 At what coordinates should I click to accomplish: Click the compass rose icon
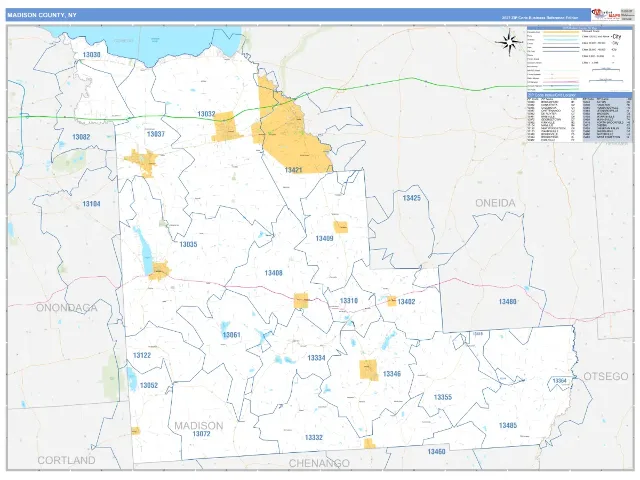tap(509, 42)
